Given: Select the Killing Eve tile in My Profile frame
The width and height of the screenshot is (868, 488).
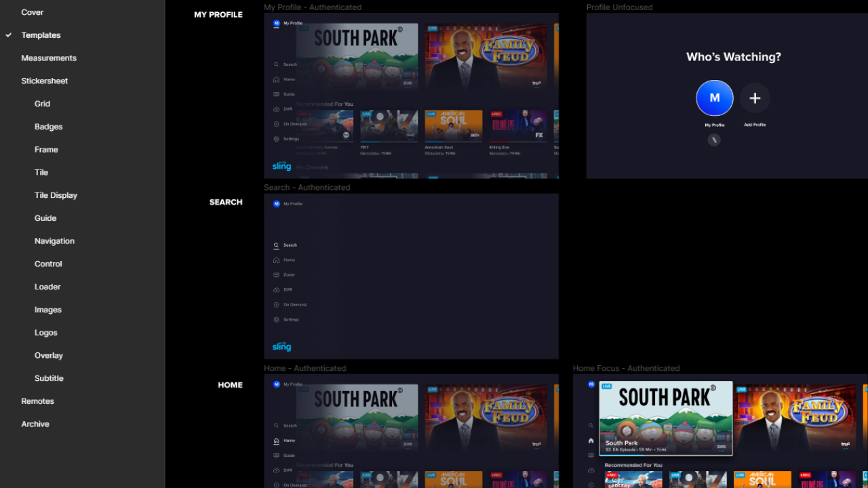Looking at the screenshot, I should point(518,126).
